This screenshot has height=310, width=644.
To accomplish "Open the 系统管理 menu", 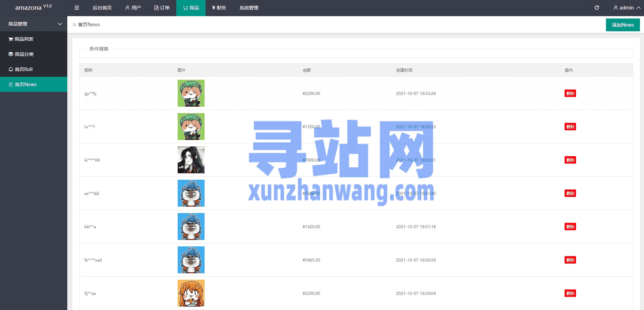I will click(x=249, y=8).
